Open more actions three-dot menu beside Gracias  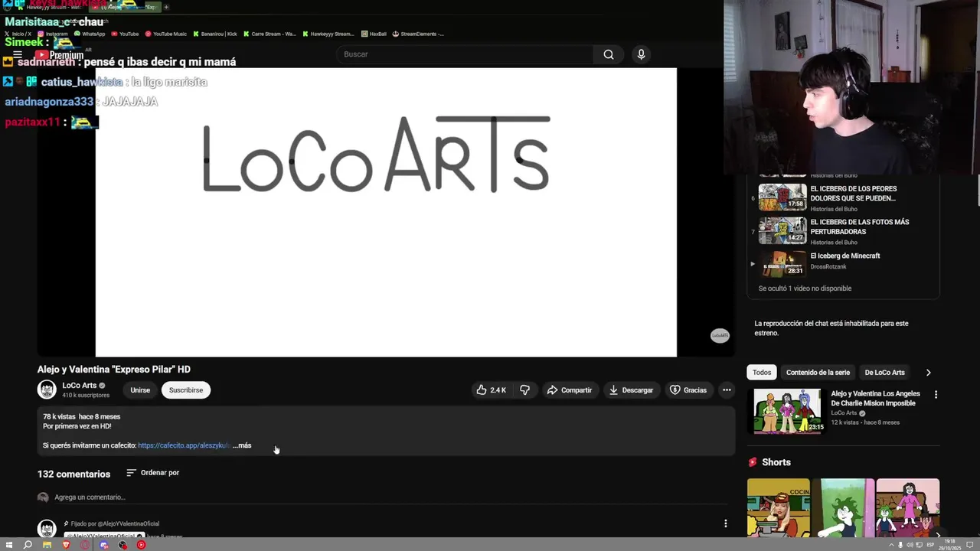[727, 390]
